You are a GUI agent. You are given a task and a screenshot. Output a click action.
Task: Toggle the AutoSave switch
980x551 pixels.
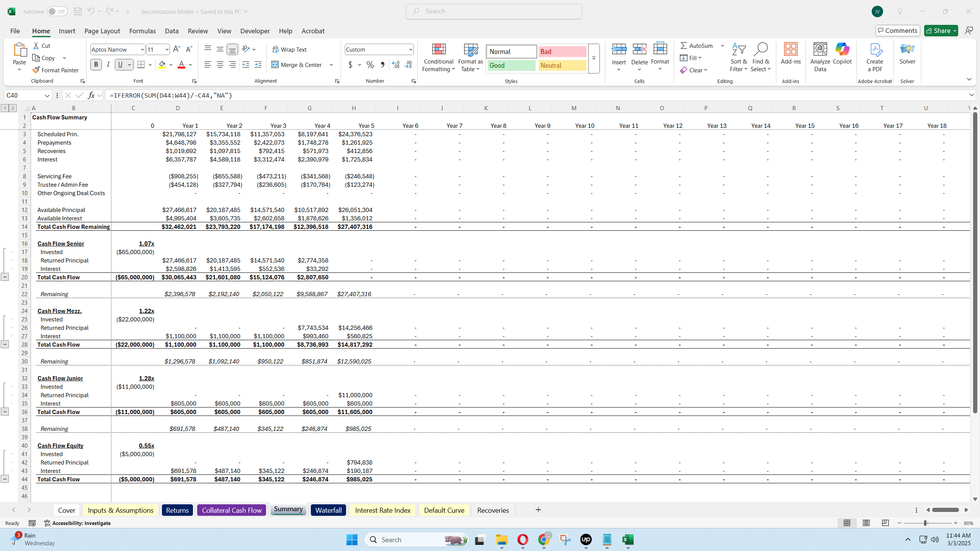click(x=57, y=11)
